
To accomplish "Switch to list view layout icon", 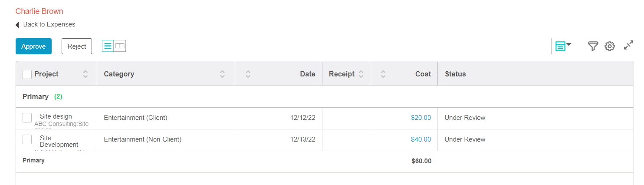I will 108,46.
